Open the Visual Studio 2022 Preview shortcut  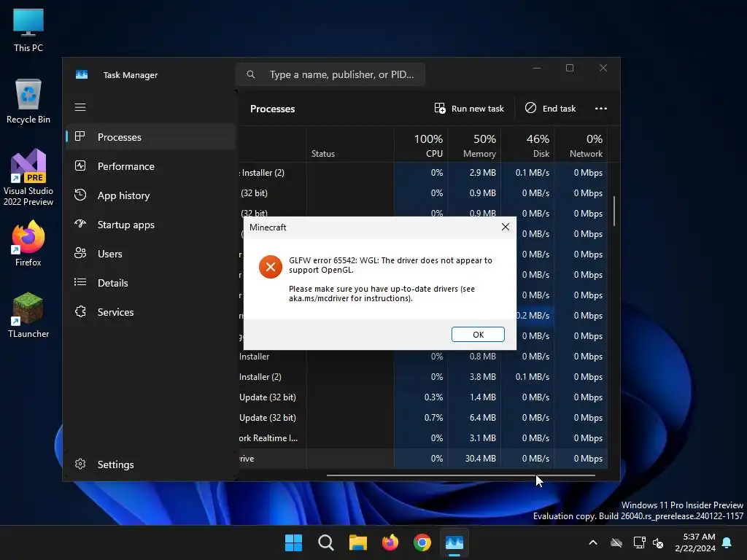tap(28, 177)
